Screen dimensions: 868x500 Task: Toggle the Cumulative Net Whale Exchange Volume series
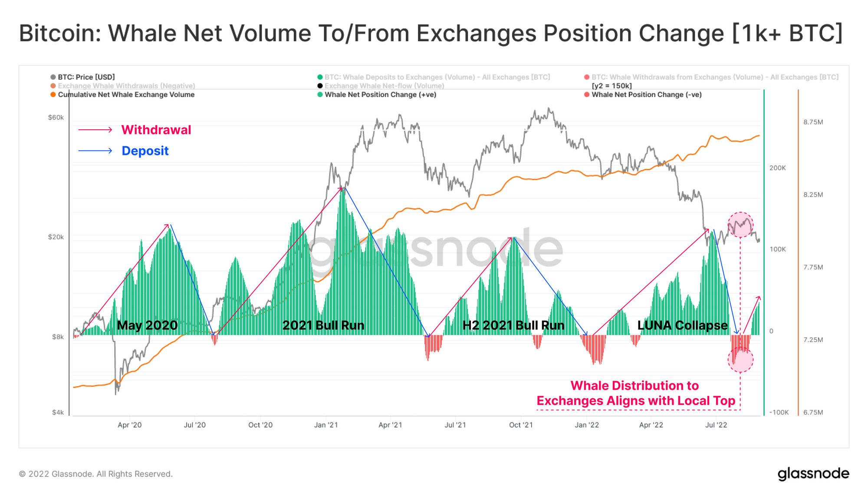[x=126, y=95]
